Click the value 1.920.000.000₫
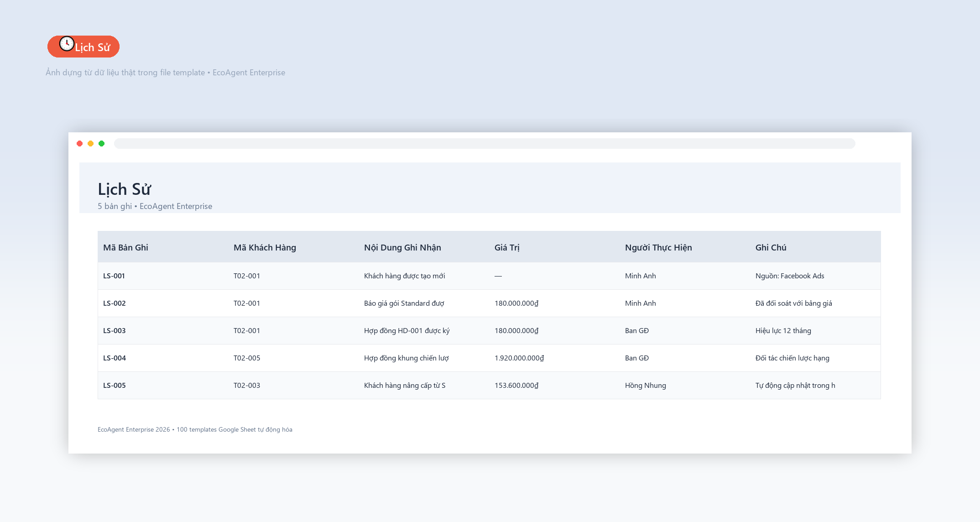980x522 pixels. [519, 358]
